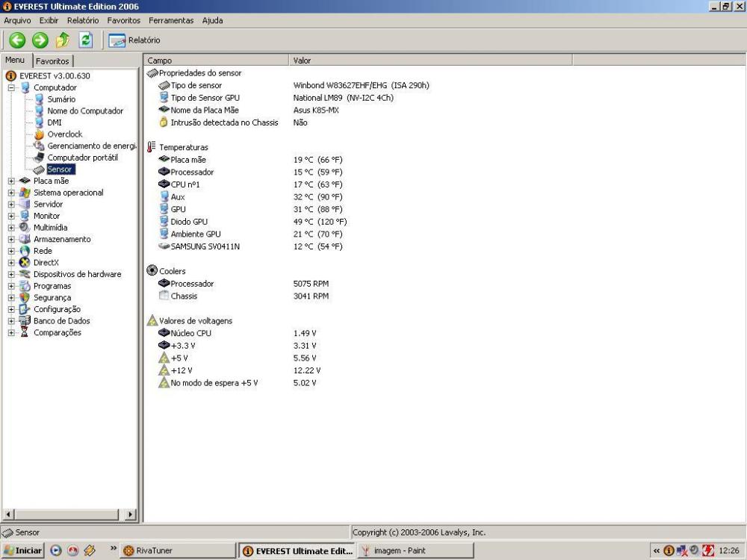This screenshot has width=747, height=560.
Task: Open the Ferramentas menu
Action: coord(170,20)
